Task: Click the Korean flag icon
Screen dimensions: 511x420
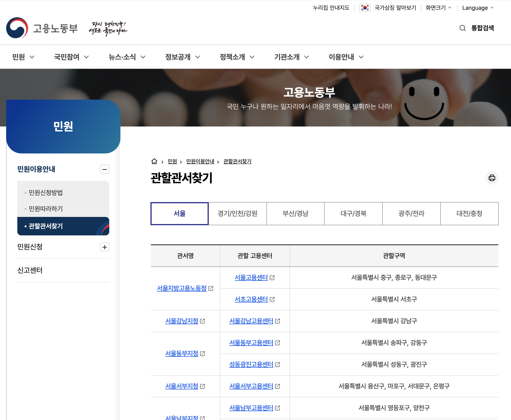Action: [365, 8]
